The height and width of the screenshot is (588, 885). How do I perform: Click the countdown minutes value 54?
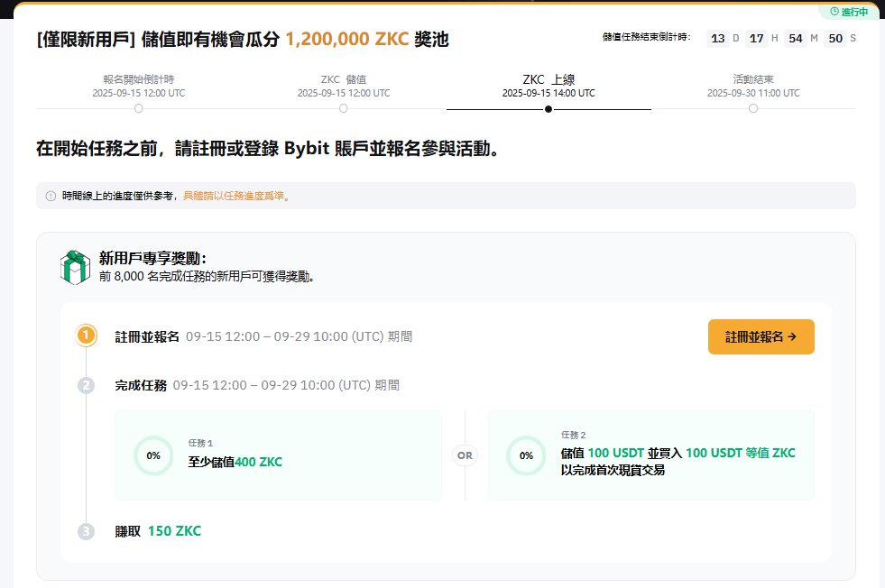pyautogui.click(x=796, y=39)
